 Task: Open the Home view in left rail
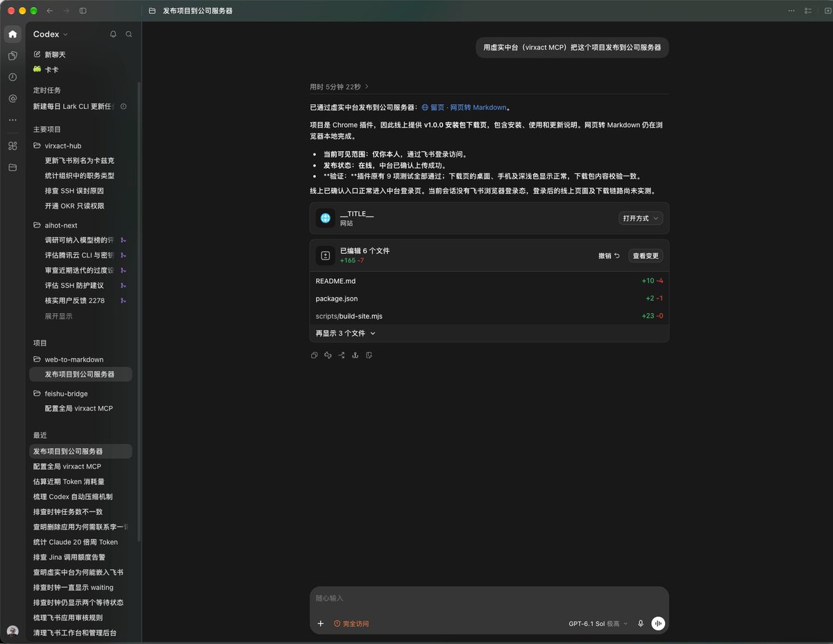12,34
